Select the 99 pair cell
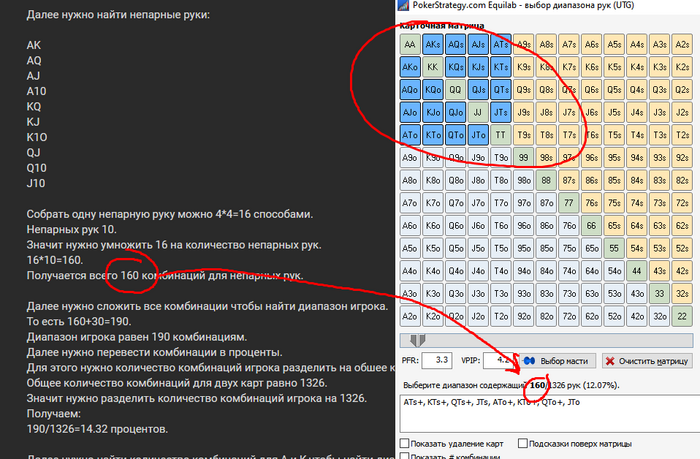This screenshot has height=459, width=700. 524,158
